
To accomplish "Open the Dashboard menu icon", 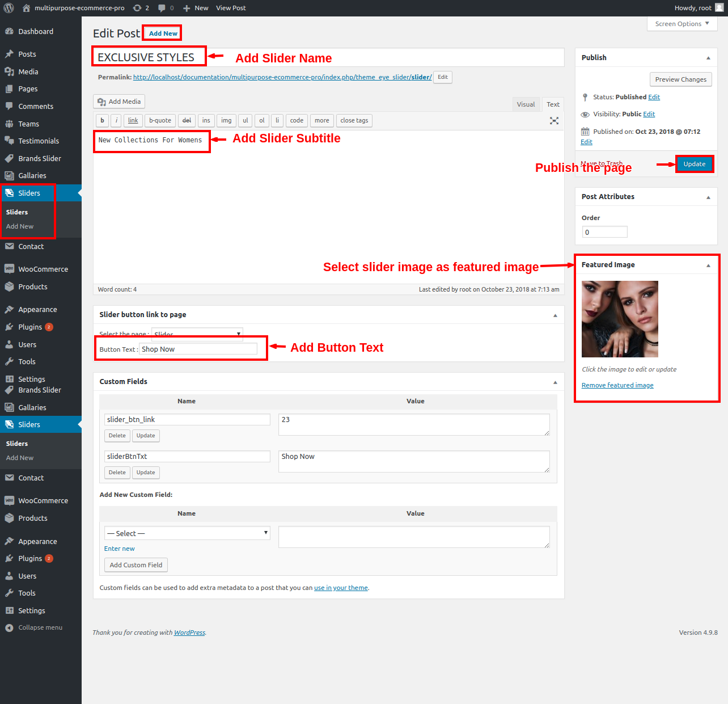I will point(9,32).
